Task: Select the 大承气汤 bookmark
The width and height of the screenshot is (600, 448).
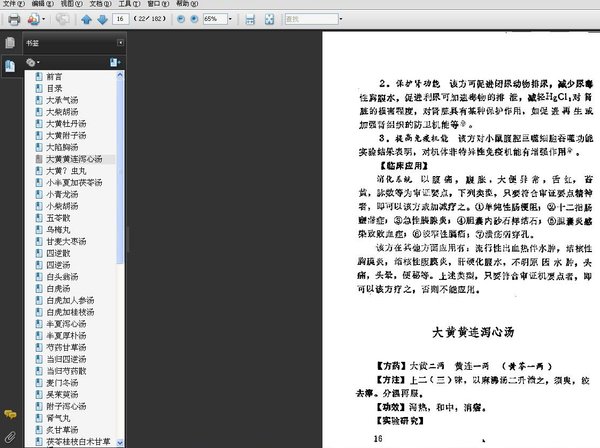Action: click(62, 100)
